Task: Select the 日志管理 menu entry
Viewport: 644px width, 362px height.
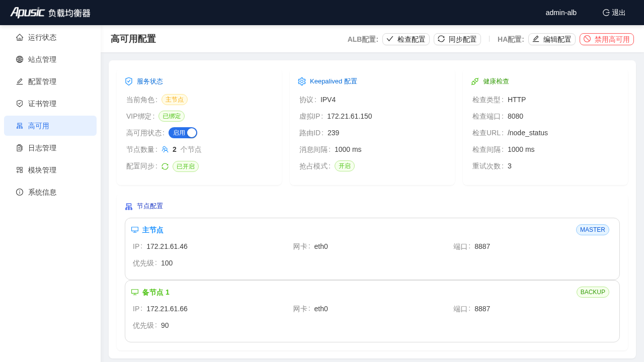Action: [x=50, y=148]
